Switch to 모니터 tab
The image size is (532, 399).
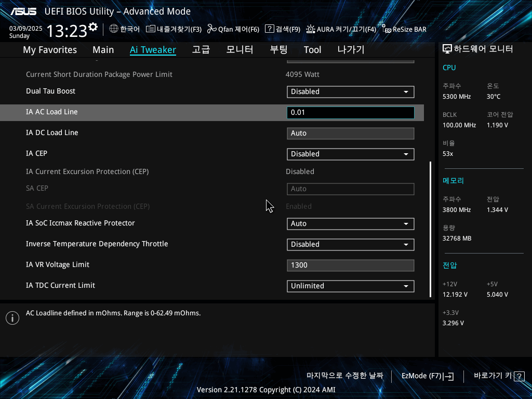(x=240, y=49)
